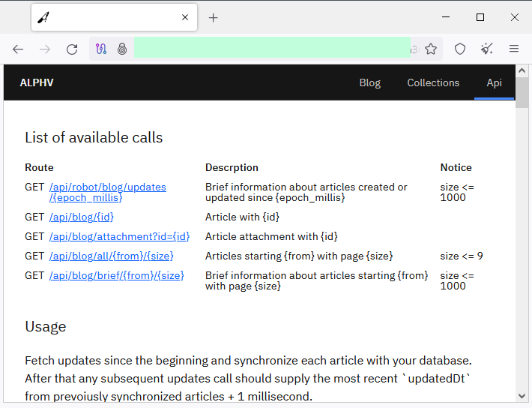Click the New Identity broom icon
The width and height of the screenshot is (532, 408).
point(487,49)
